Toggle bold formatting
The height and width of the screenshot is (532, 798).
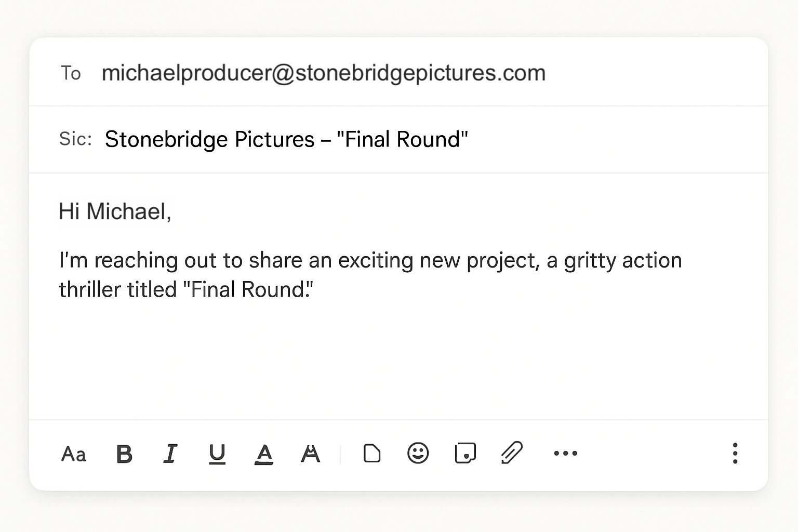(124, 454)
